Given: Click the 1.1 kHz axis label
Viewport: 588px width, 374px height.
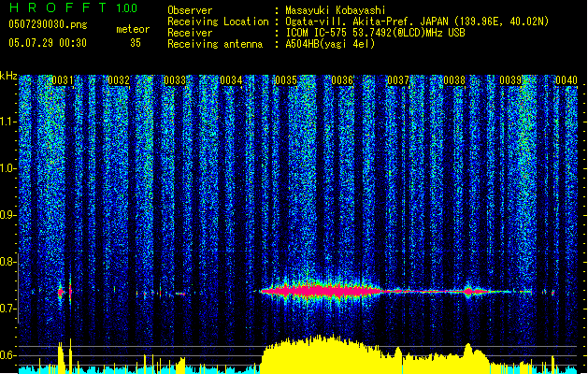Looking at the screenshot, I should [7, 122].
